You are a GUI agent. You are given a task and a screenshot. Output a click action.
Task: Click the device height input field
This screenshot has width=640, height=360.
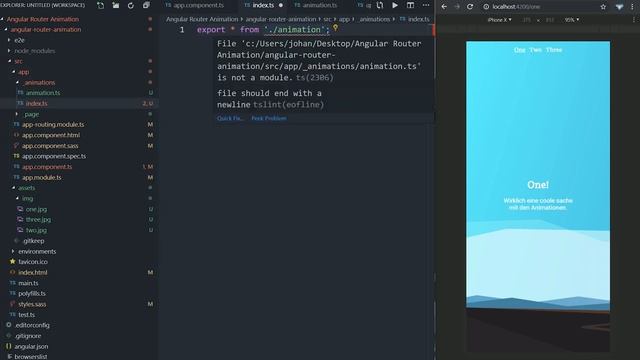pos(550,20)
